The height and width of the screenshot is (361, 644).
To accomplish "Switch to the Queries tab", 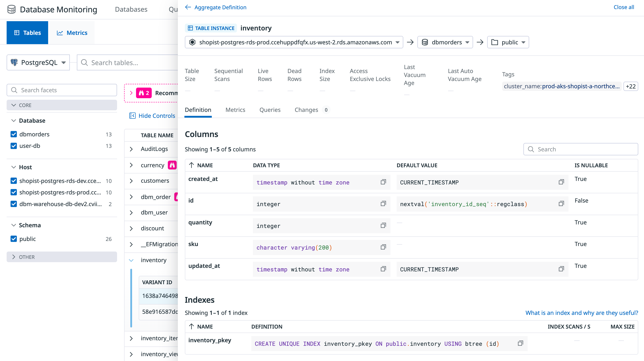I will 270,110.
